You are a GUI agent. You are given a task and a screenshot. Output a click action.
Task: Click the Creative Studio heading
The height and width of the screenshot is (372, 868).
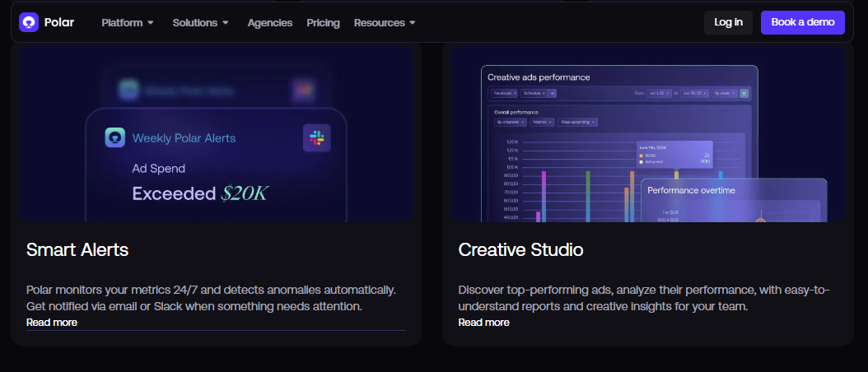pos(521,249)
